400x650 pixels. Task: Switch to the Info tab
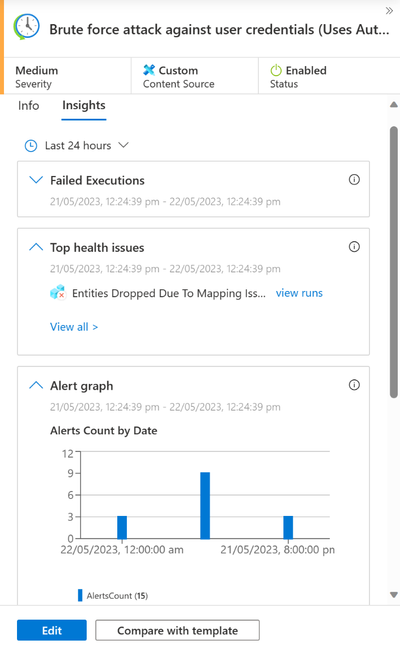[x=29, y=106]
